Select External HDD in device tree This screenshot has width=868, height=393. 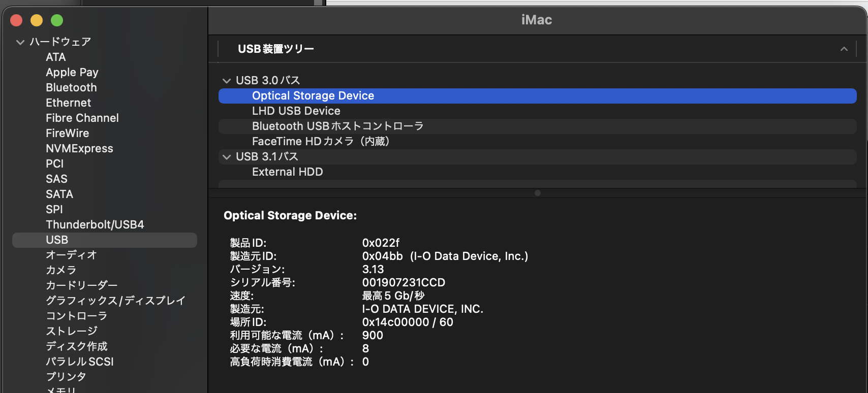(x=287, y=172)
